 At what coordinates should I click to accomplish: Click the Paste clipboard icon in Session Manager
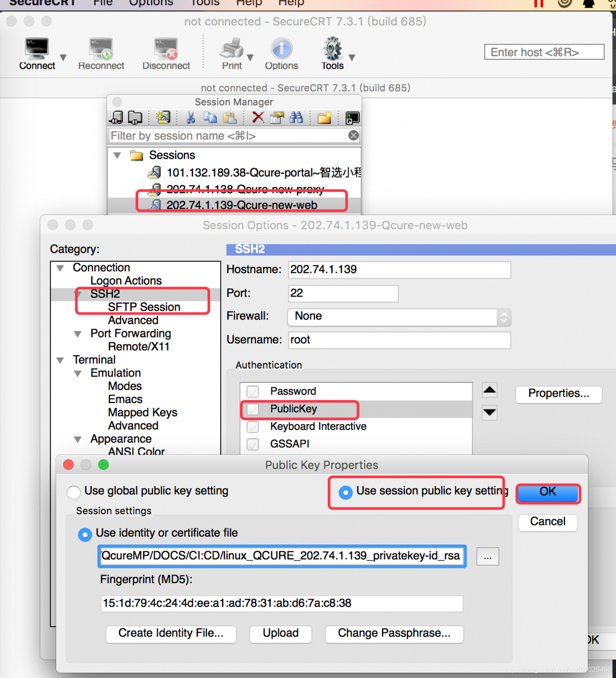[x=229, y=118]
